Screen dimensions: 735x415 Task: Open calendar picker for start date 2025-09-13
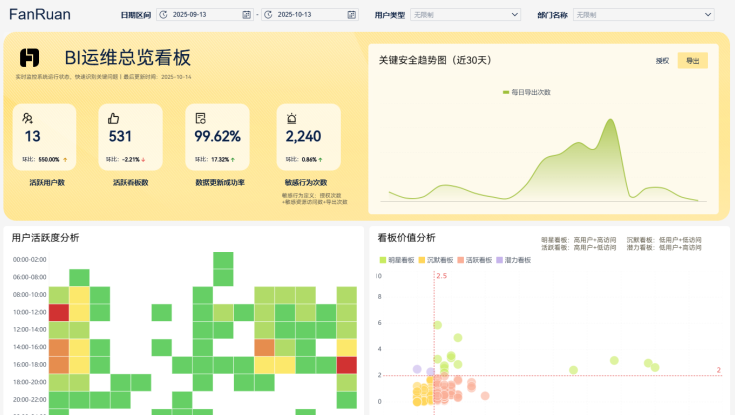[246, 15]
